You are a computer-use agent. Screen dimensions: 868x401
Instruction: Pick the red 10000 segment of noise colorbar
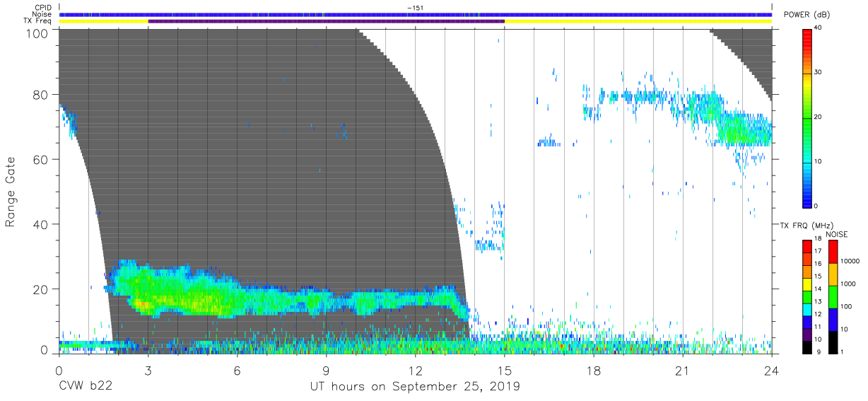click(x=832, y=252)
